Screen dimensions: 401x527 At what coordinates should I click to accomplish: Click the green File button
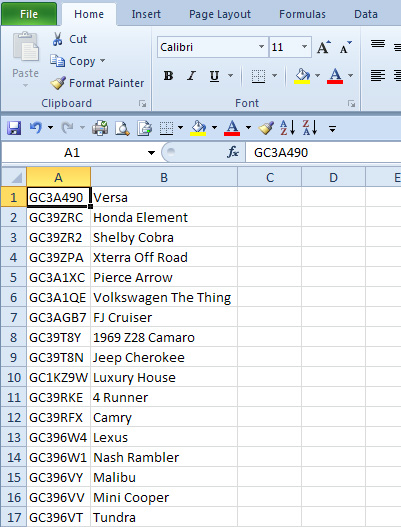29,14
